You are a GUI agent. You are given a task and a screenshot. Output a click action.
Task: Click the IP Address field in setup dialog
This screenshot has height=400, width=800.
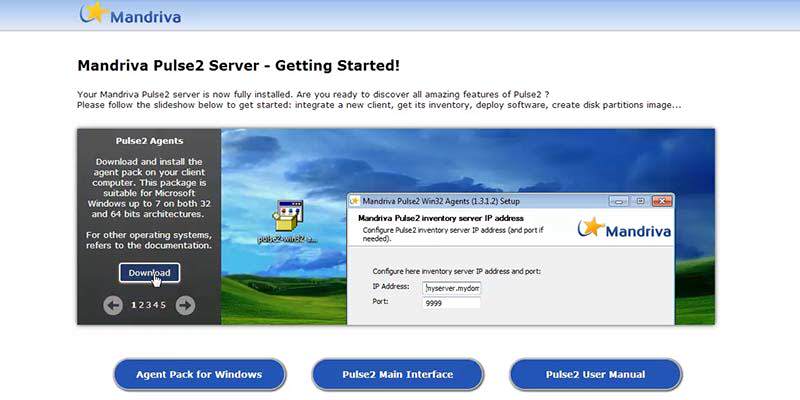point(452,288)
